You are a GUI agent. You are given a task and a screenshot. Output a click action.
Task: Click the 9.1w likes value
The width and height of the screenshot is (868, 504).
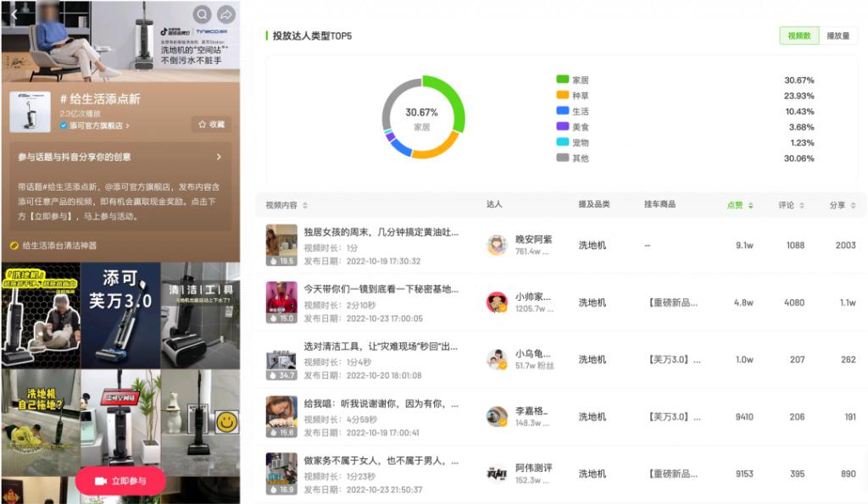(744, 245)
